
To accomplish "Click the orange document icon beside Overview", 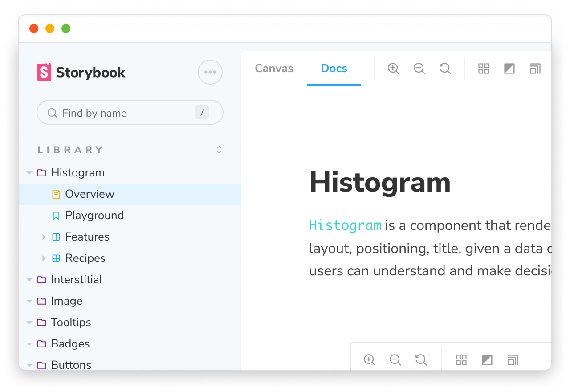I will [x=56, y=194].
